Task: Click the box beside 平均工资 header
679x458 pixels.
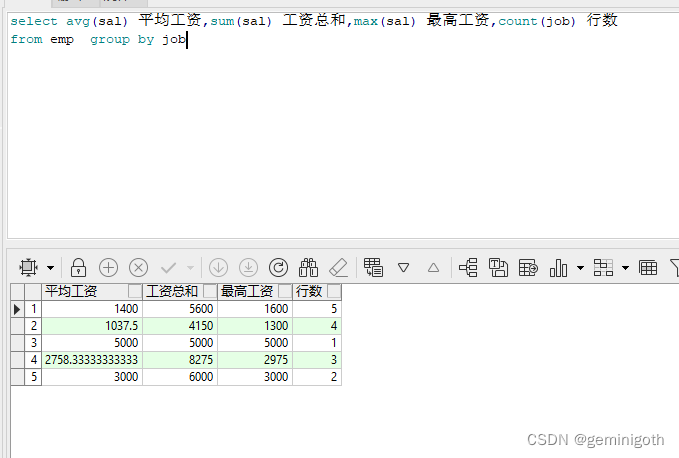Action: [x=135, y=291]
